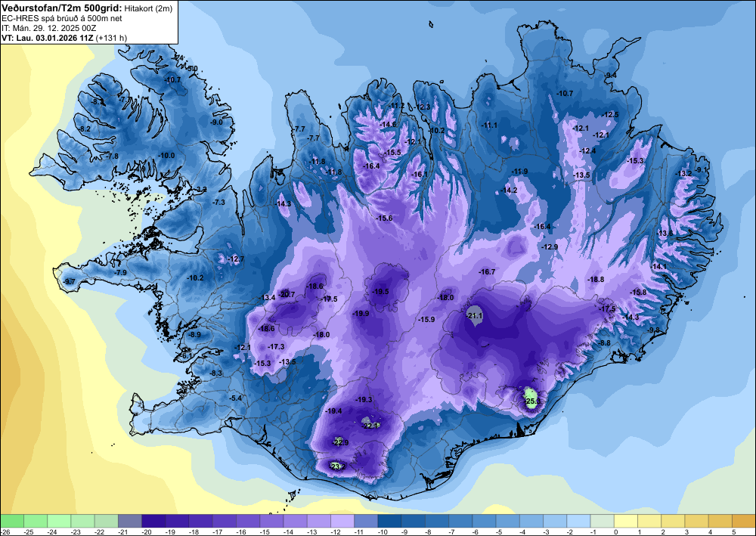The image size is (756, 536).
Task: Click the -15.9 temperature label
Action: (426, 320)
